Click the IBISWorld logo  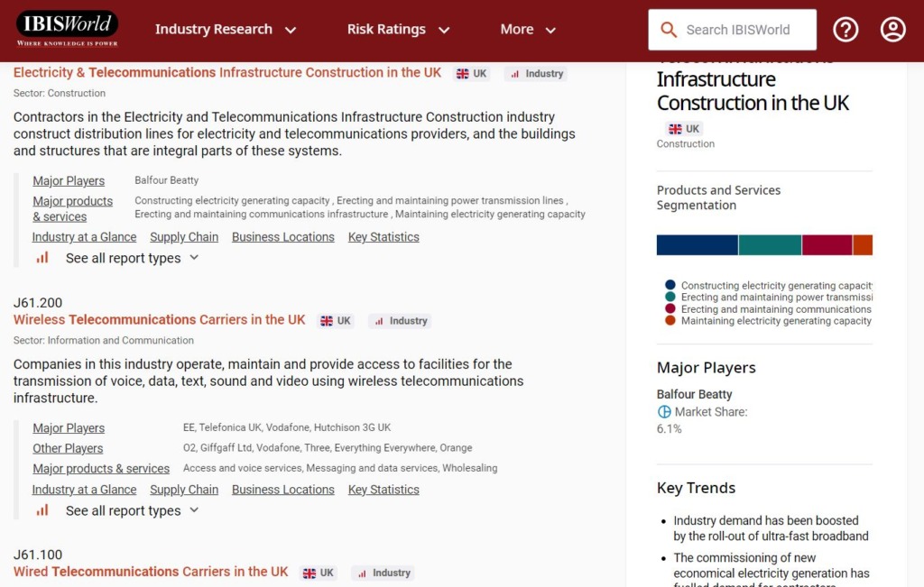click(x=67, y=29)
